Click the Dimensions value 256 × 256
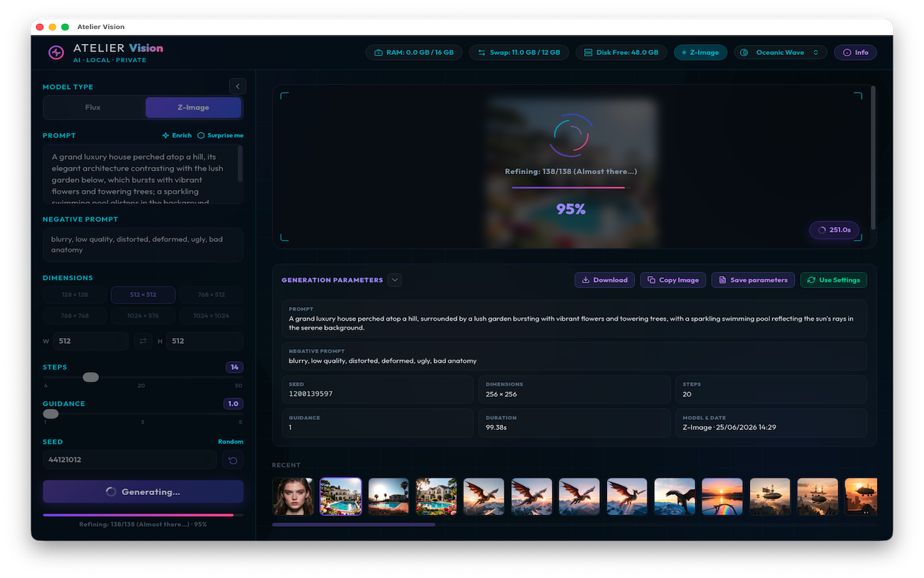The width and height of the screenshot is (924, 578). [502, 394]
